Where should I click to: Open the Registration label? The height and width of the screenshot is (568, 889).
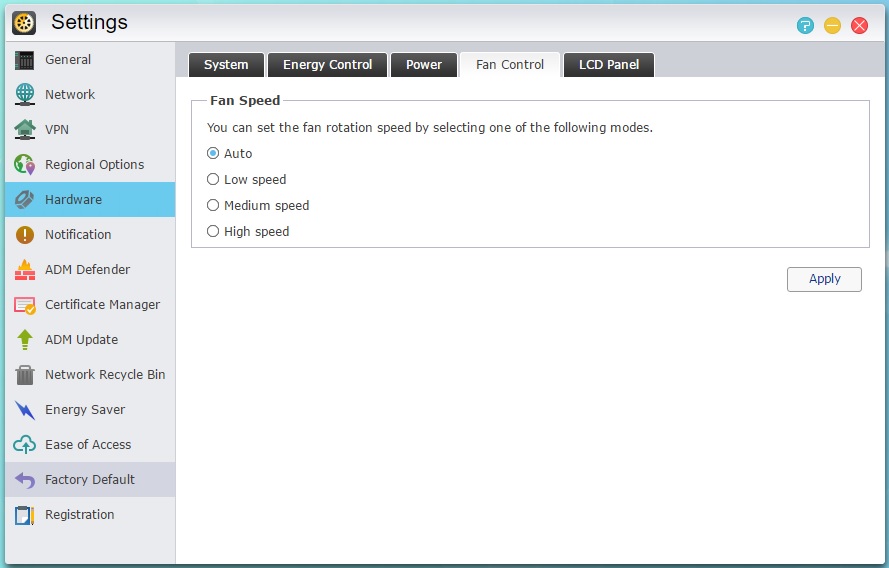pyautogui.click(x=79, y=515)
